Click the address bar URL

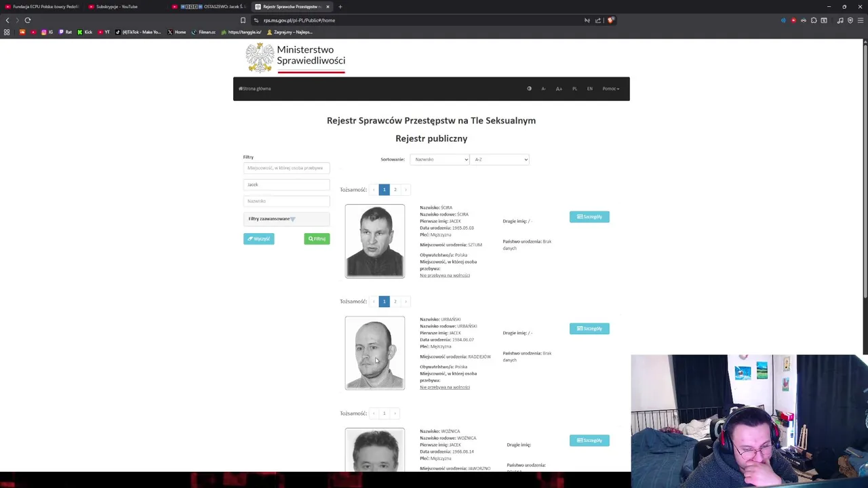(x=299, y=20)
